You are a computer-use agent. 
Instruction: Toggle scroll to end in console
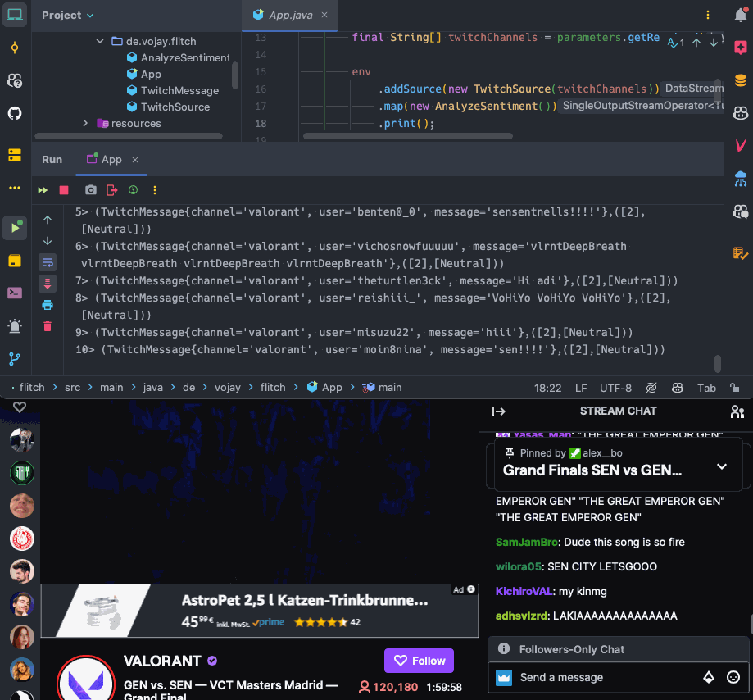point(48,284)
